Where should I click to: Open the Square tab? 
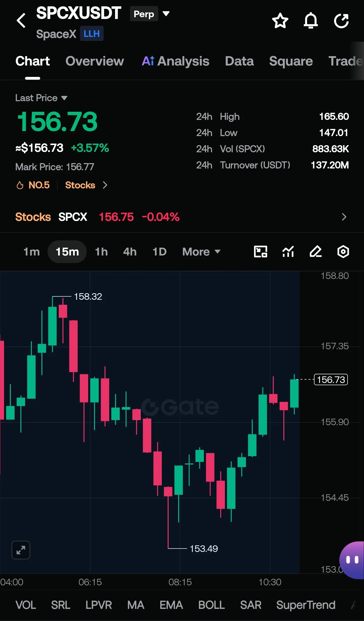291,61
